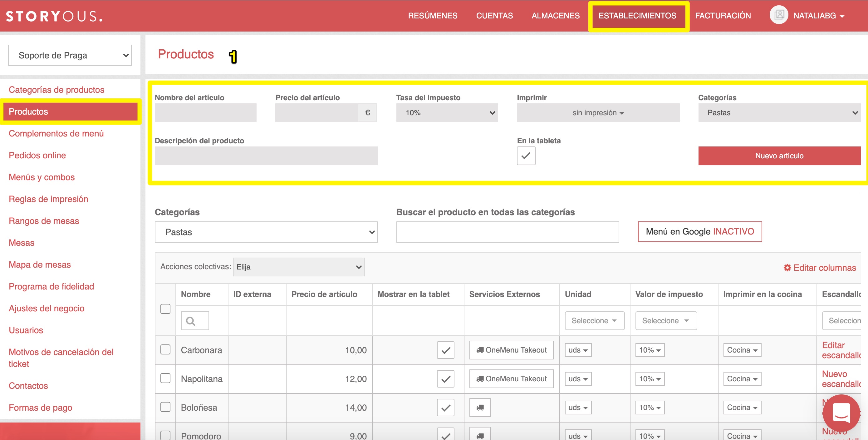
Task: Go to the RESÚMENES menu
Action: (x=433, y=16)
